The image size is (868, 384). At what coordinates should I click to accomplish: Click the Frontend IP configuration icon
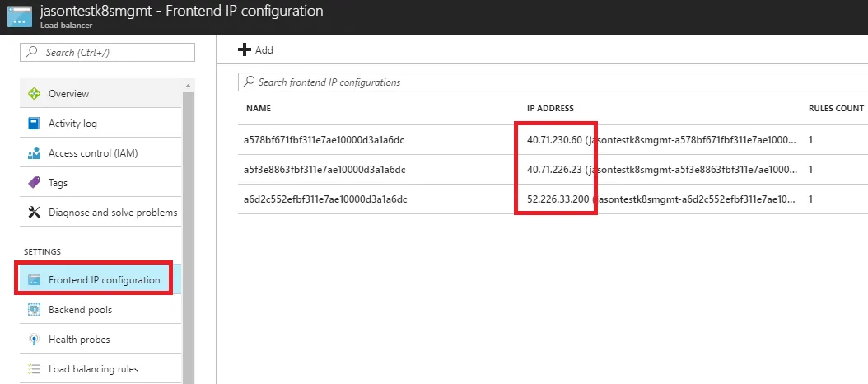point(34,280)
